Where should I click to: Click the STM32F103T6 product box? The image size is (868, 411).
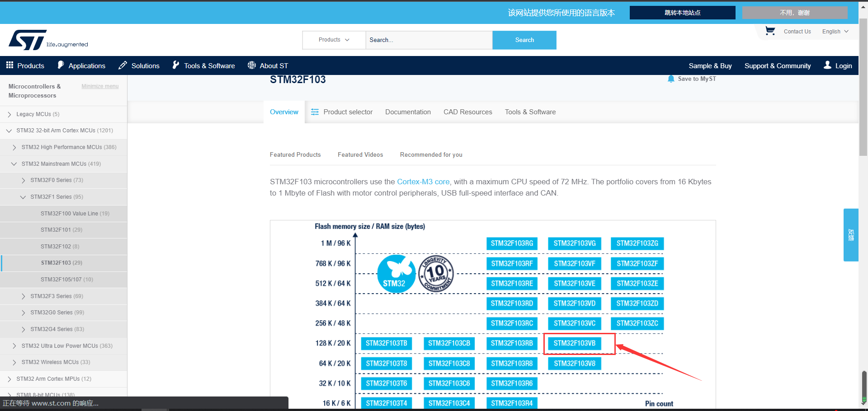pyautogui.click(x=387, y=383)
